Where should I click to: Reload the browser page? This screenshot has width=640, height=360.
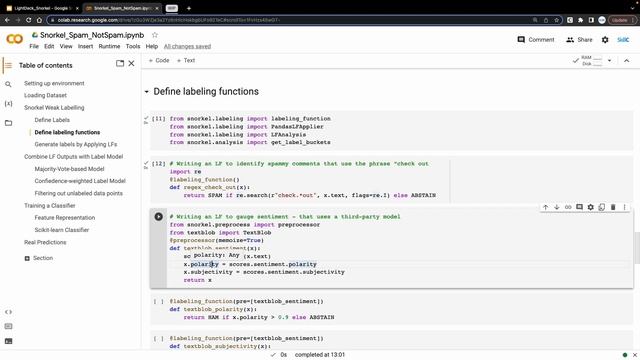28,20
